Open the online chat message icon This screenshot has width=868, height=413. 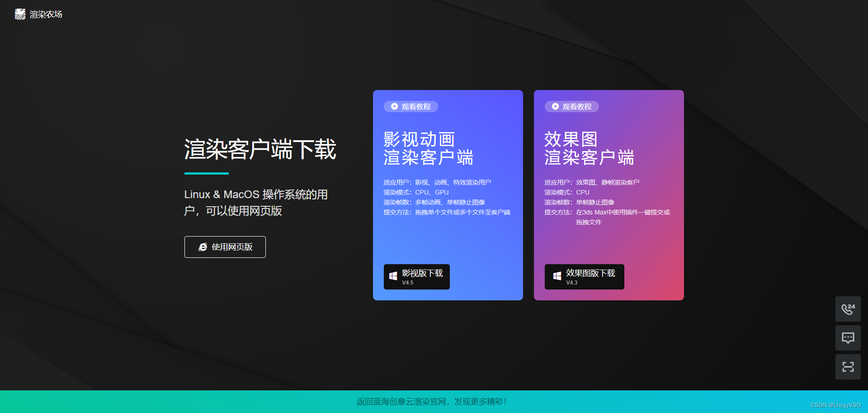(x=848, y=338)
